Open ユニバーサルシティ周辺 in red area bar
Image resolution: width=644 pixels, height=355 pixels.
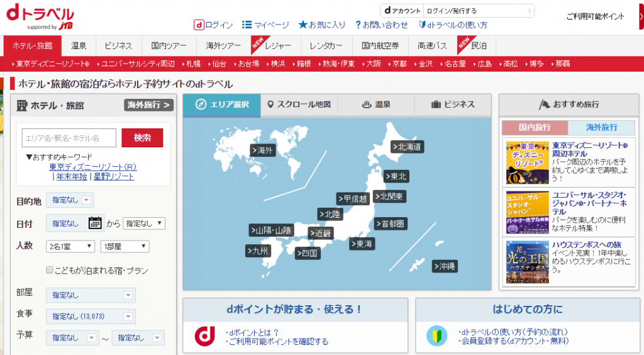tap(138, 64)
